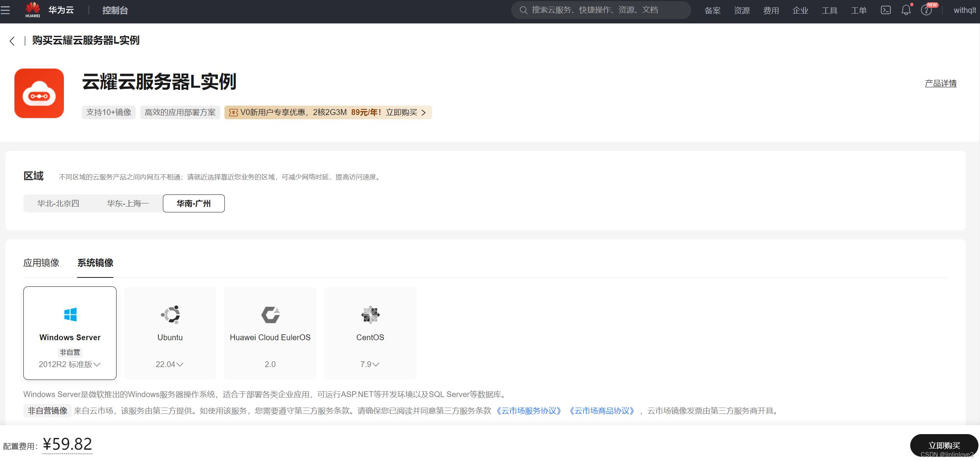Select region 华南-广州
Viewport: 980px width, 461px height.
(x=194, y=203)
